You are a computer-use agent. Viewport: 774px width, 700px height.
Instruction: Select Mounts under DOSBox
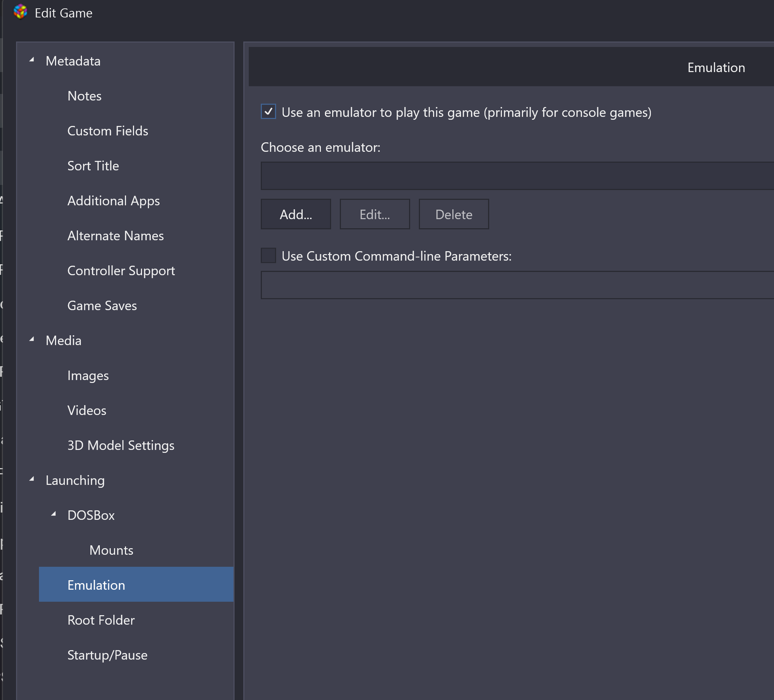click(x=111, y=550)
